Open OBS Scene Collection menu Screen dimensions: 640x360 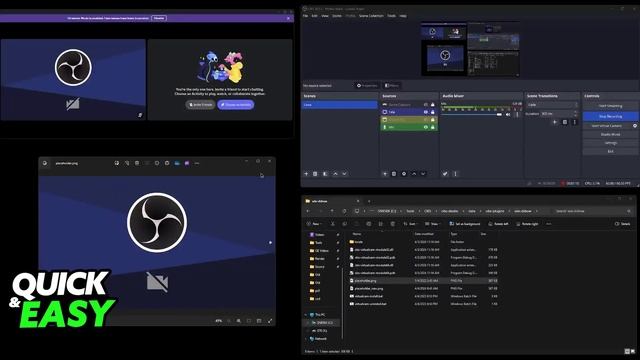pyautogui.click(x=371, y=16)
